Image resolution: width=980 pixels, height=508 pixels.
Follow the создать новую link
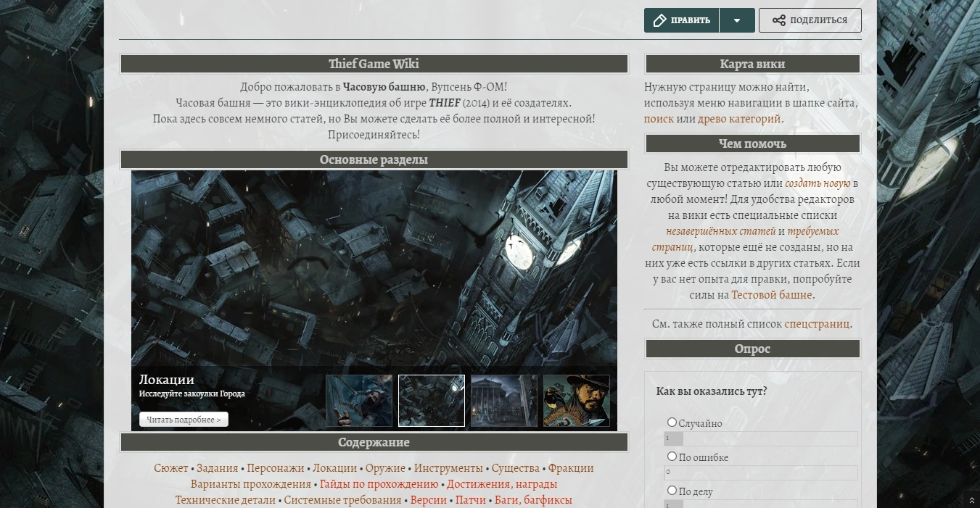(818, 184)
